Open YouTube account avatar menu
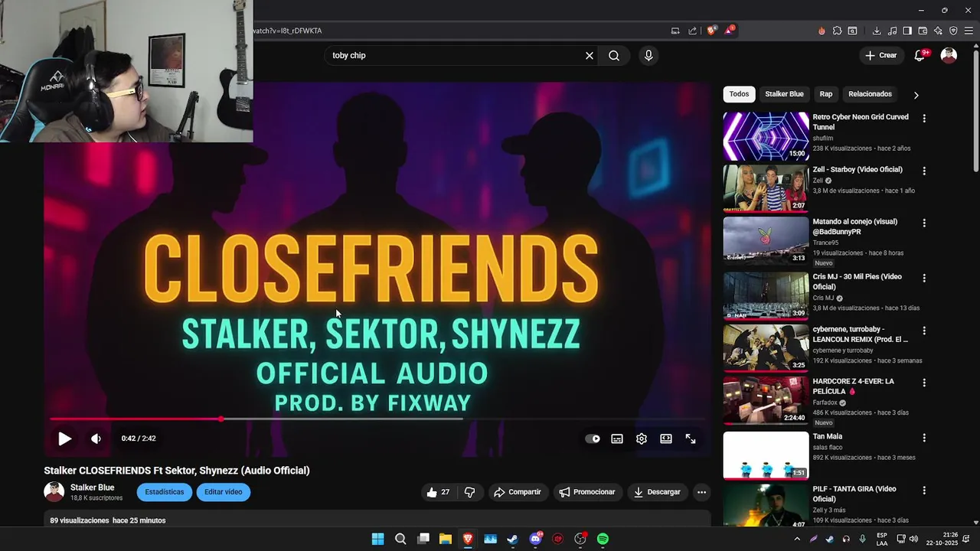980x551 pixels. click(949, 55)
